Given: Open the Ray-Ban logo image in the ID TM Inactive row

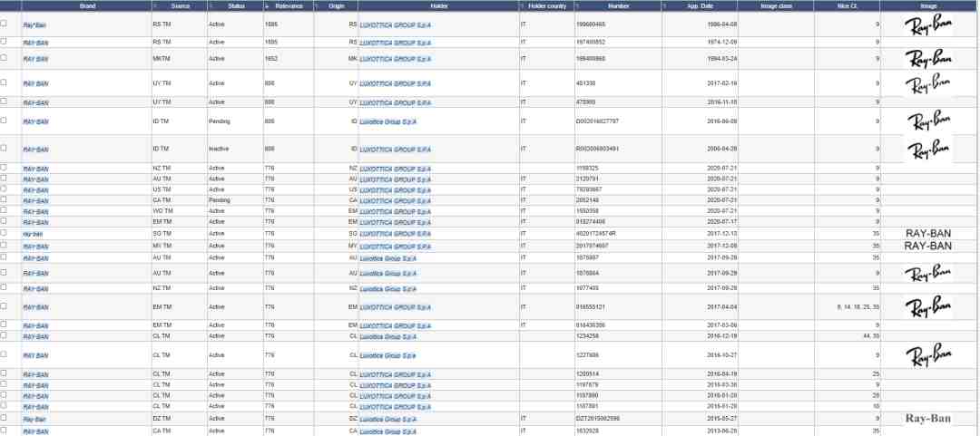Looking at the screenshot, I should tap(928, 150).
